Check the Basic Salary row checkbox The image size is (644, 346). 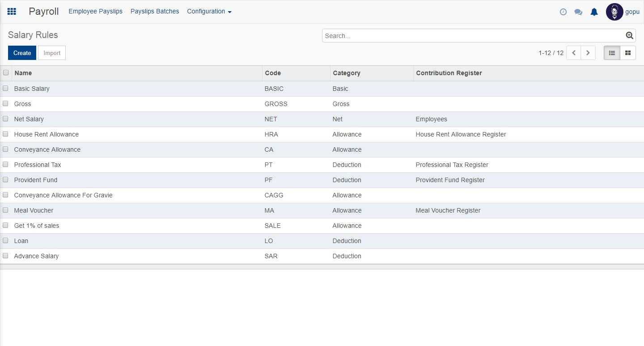click(6, 88)
